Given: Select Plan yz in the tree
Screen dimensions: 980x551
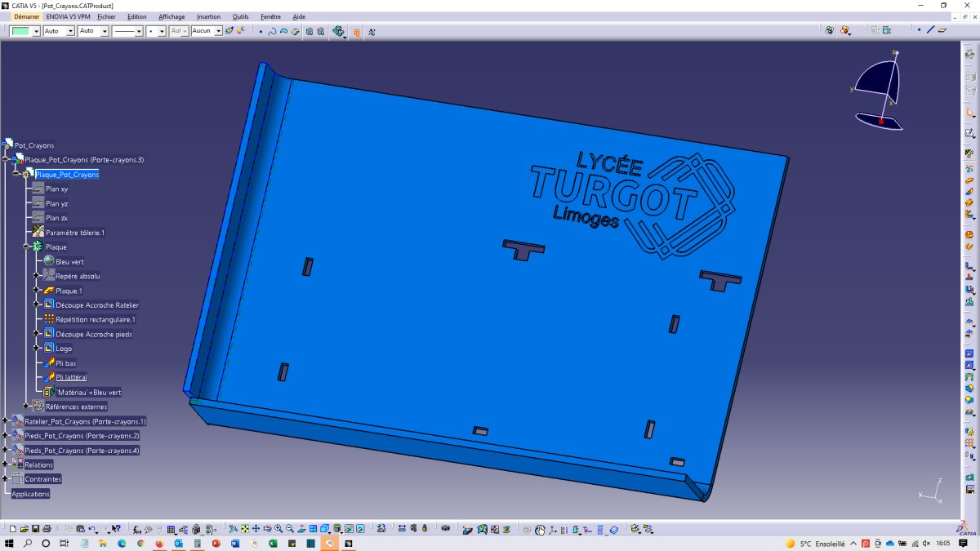Looking at the screenshot, I should pyautogui.click(x=56, y=203).
